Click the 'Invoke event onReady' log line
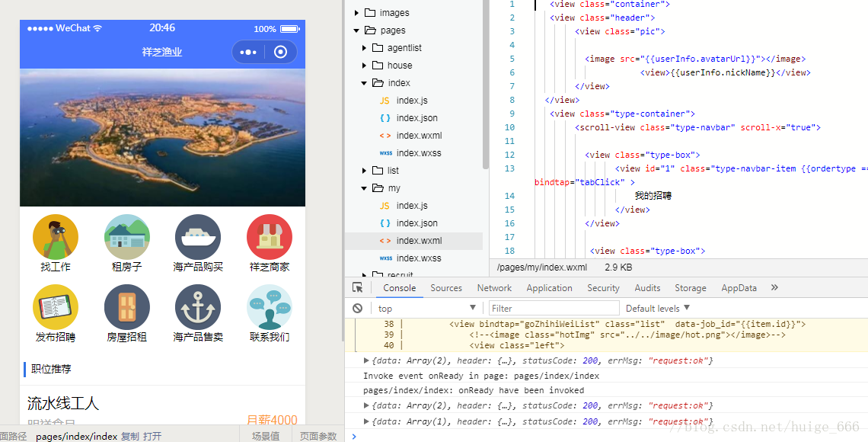 click(482, 376)
